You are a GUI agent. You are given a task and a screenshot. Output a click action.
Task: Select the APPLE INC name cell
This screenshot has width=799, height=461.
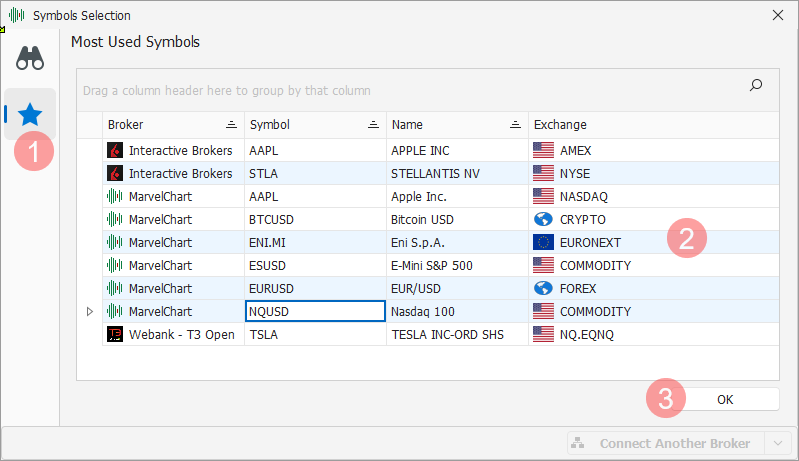point(458,150)
